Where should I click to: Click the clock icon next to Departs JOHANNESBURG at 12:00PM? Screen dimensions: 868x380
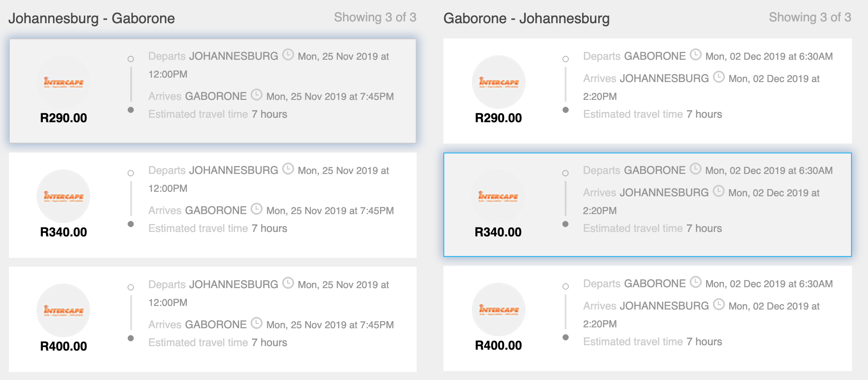point(288,55)
